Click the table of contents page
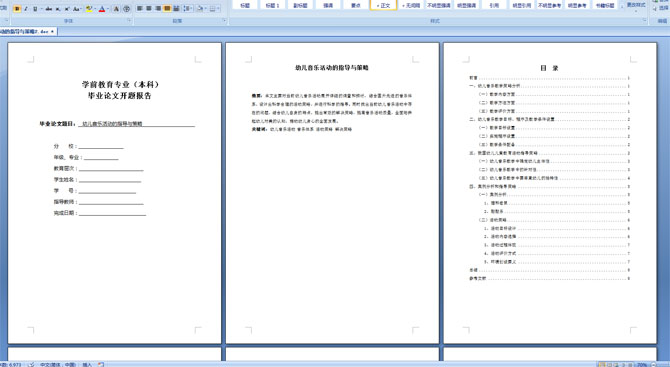The width and height of the screenshot is (670, 367). (550, 193)
